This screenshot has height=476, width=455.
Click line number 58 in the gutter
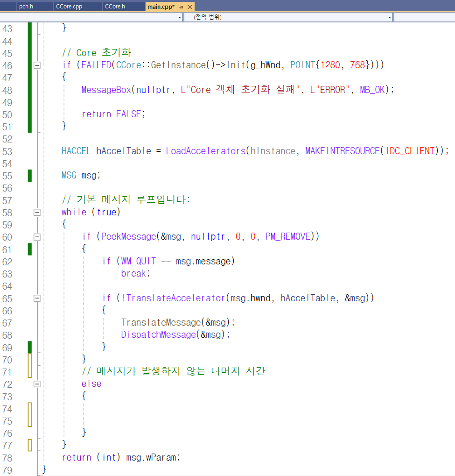pos(7,213)
